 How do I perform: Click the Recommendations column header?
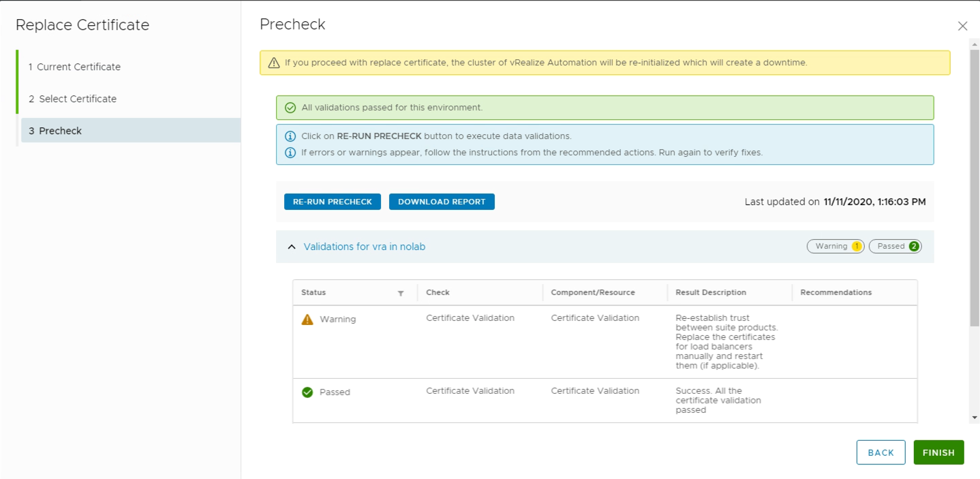pos(836,292)
